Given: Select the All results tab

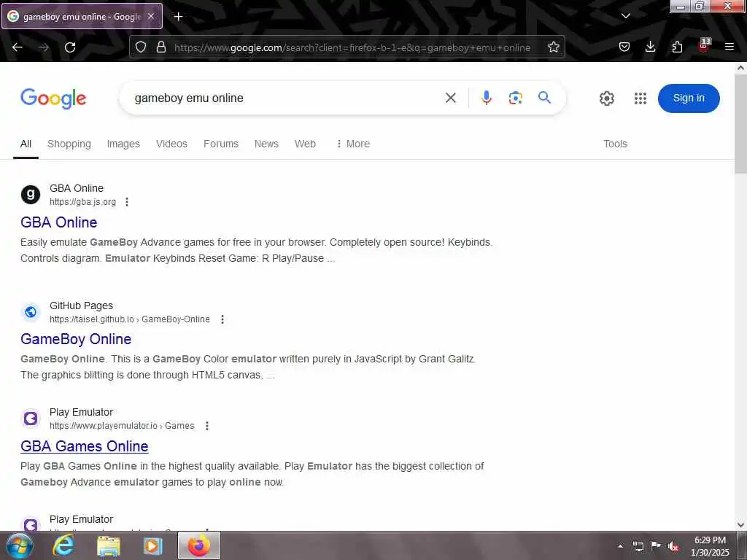Looking at the screenshot, I should coord(26,144).
